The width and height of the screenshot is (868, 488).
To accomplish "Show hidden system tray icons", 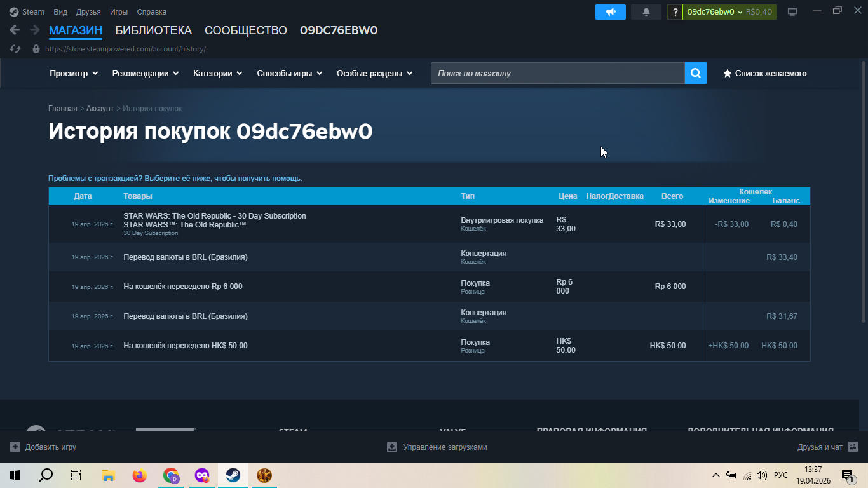I will [x=716, y=475].
